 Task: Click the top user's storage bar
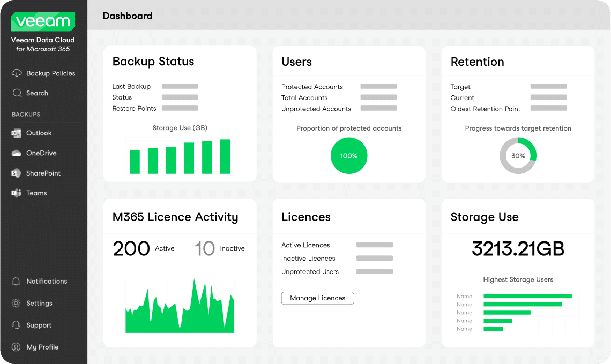click(527, 295)
